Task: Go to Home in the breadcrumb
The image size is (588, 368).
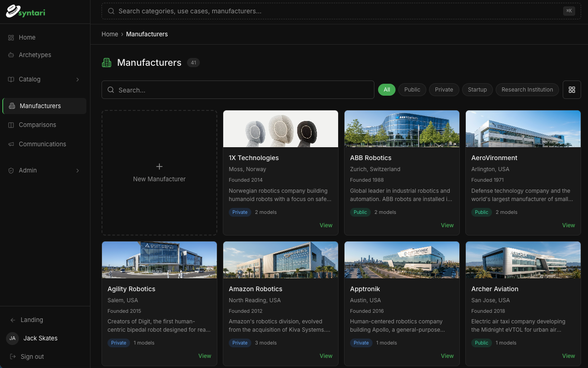Action: (110, 34)
